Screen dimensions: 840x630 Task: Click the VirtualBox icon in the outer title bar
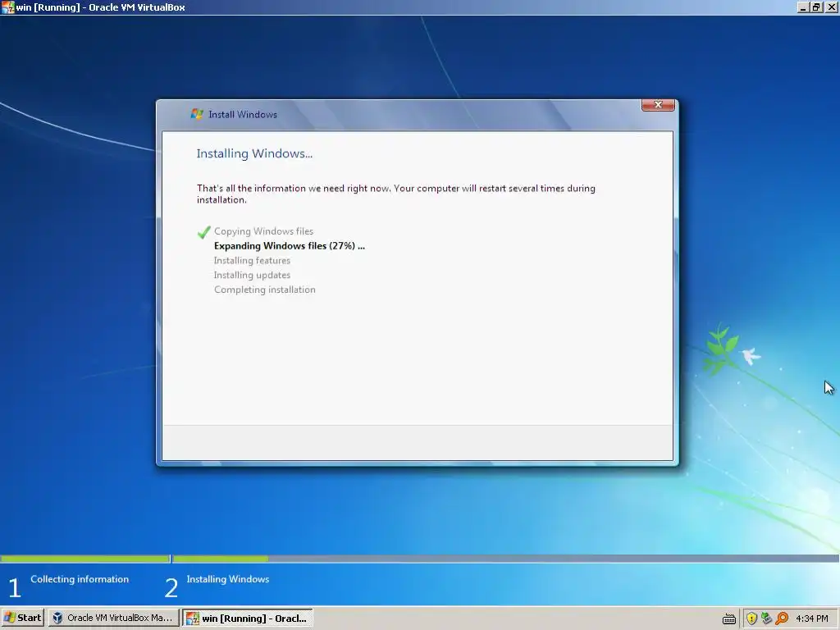pyautogui.click(x=7, y=7)
